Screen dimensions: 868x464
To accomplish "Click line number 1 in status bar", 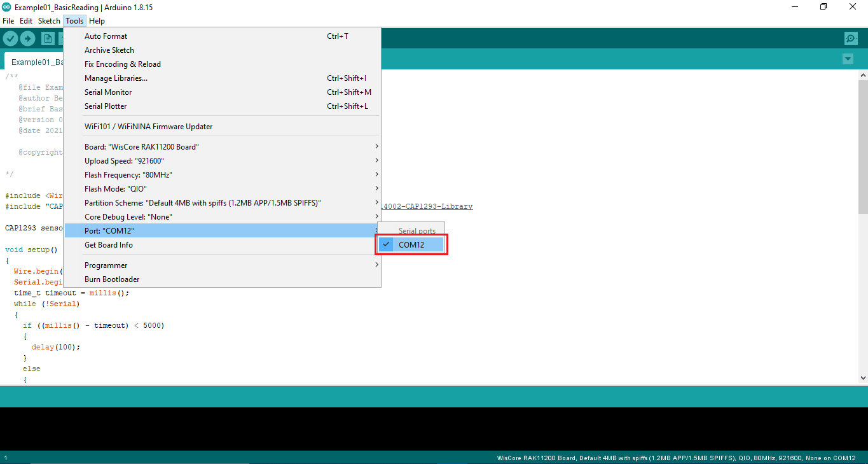I will click(x=6, y=458).
